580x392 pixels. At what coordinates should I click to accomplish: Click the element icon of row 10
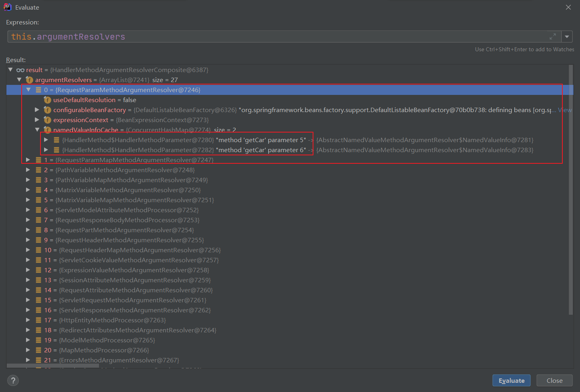pos(38,250)
